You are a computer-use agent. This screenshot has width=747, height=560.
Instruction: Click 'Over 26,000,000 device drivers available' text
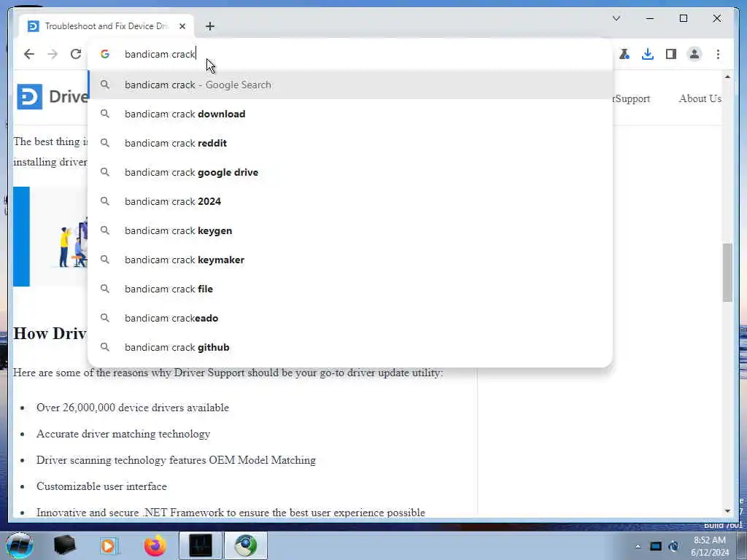point(133,408)
